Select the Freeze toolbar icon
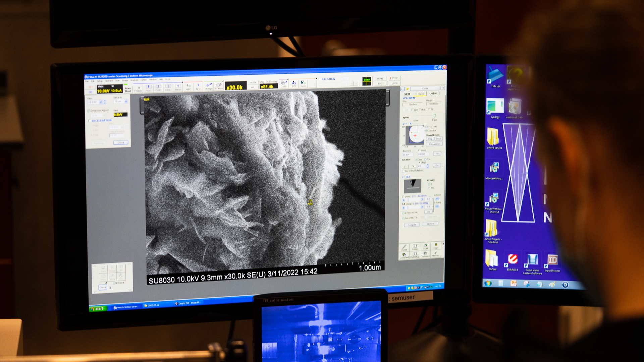This screenshot has height=362, width=644. click(140, 88)
